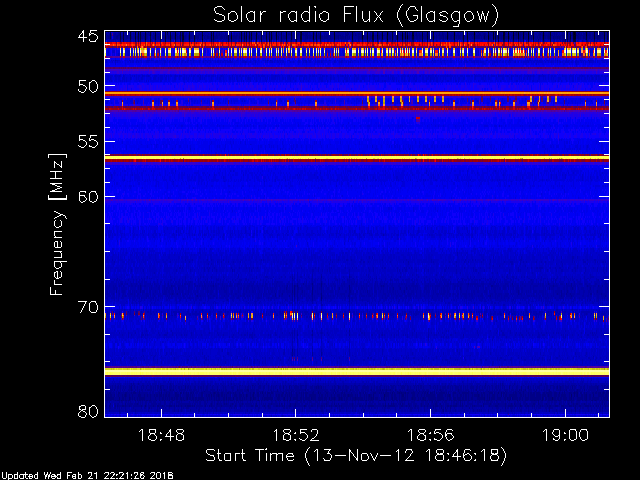Click the '19:00' time tick label
The height and width of the screenshot is (480, 640).
565,435
